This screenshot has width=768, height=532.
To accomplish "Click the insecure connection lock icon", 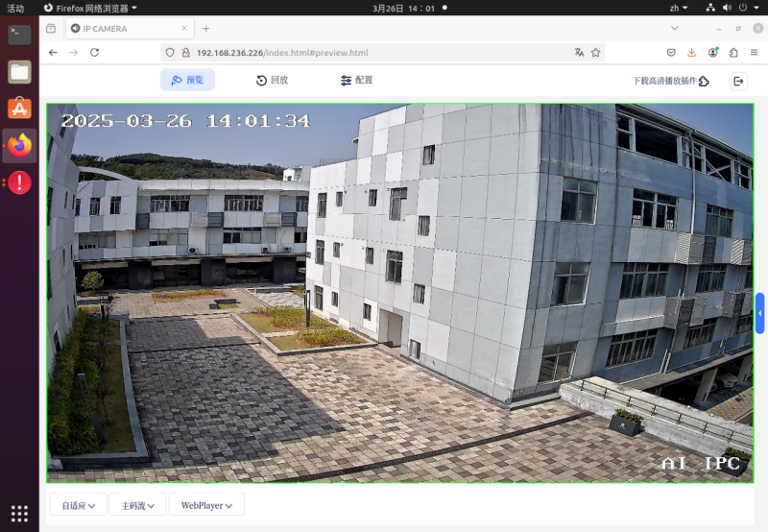I will point(185,53).
